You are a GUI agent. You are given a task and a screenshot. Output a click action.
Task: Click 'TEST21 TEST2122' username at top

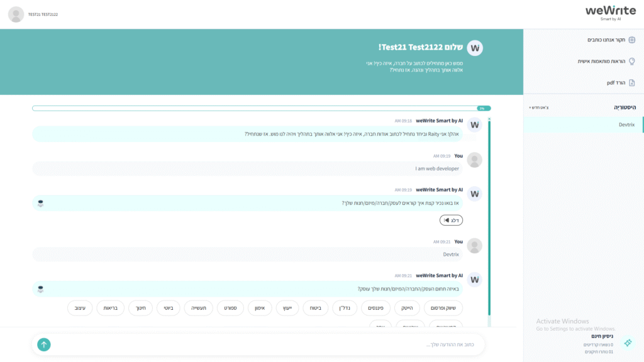click(x=43, y=14)
